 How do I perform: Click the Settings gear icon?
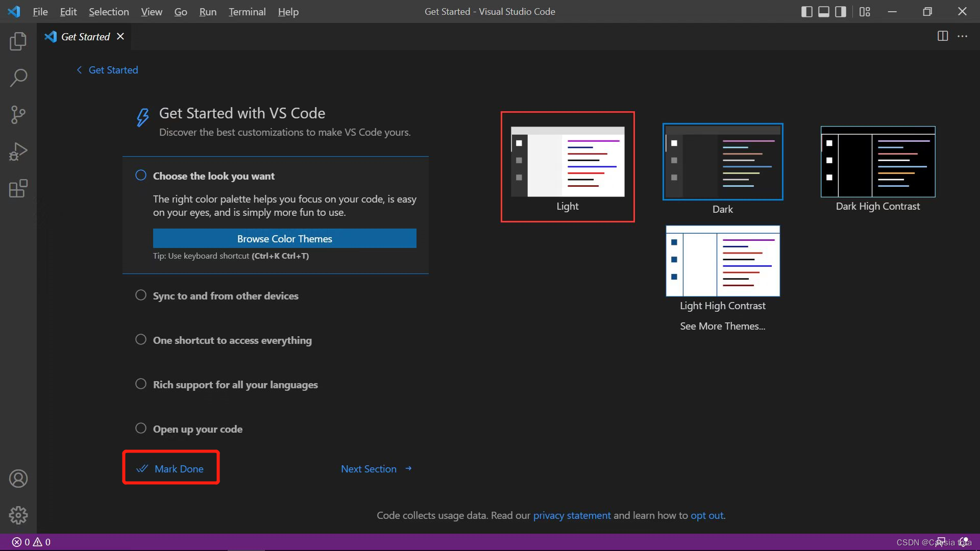click(x=18, y=515)
